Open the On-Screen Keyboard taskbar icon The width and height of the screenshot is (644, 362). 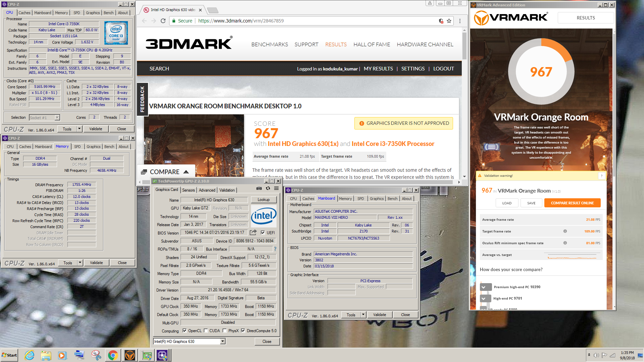pos(79,355)
